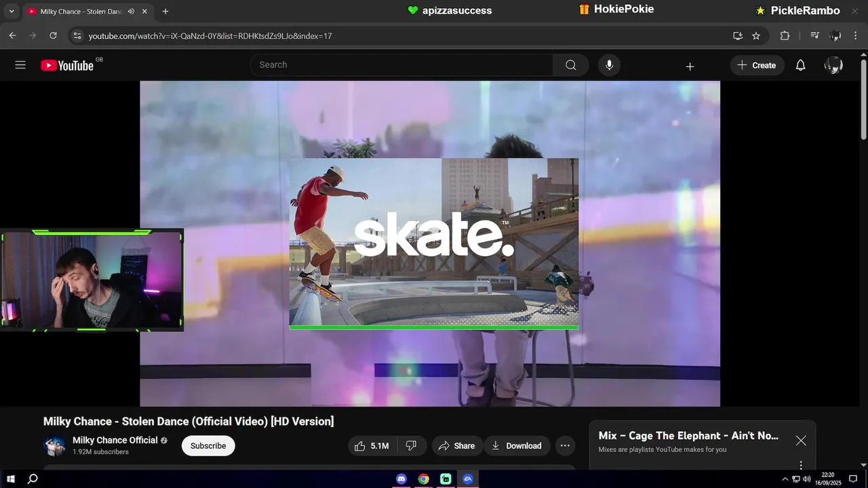Open Milky Chance Official channel avatar
The height and width of the screenshot is (488, 868).
pos(54,445)
